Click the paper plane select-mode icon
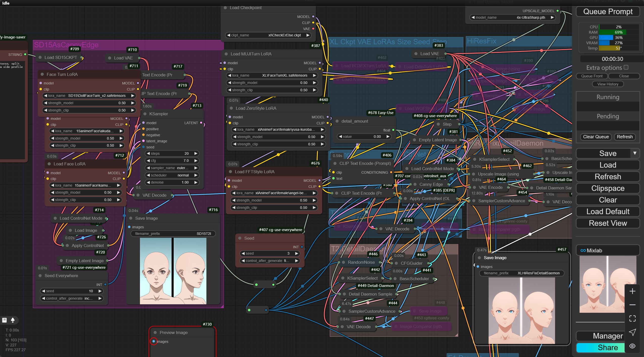Viewport: 644px width, 357px height. coord(632,332)
